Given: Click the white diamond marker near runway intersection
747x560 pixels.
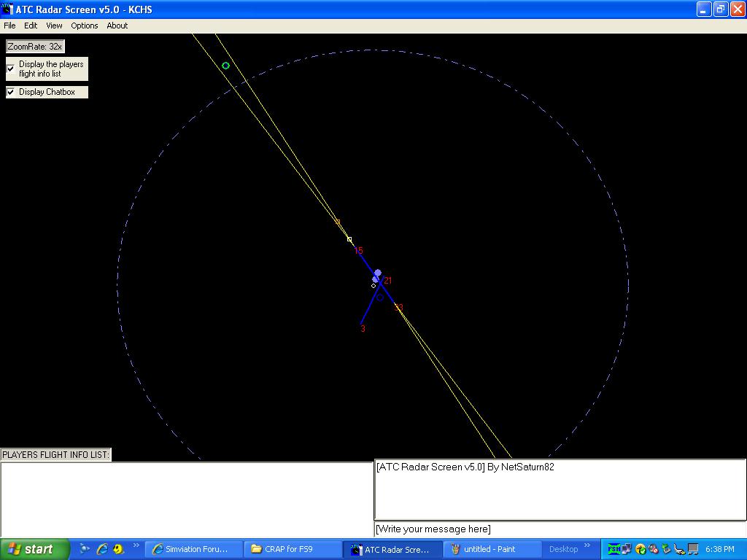Looking at the screenshot, I should tap(373, 286).
